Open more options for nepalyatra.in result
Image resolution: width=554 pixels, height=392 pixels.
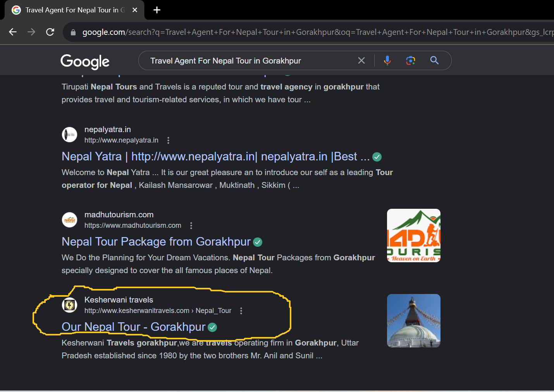pyautogui.click(x=168, y=140)
